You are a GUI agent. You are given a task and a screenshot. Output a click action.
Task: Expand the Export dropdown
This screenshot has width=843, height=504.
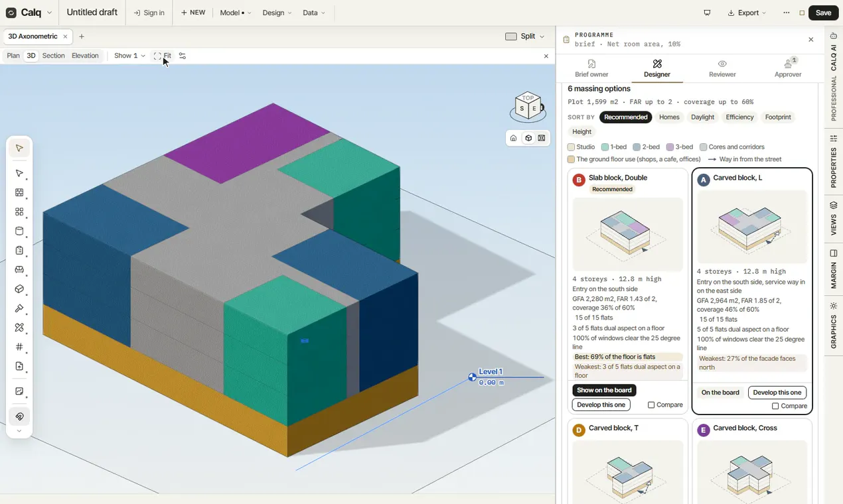coord(747,13)
